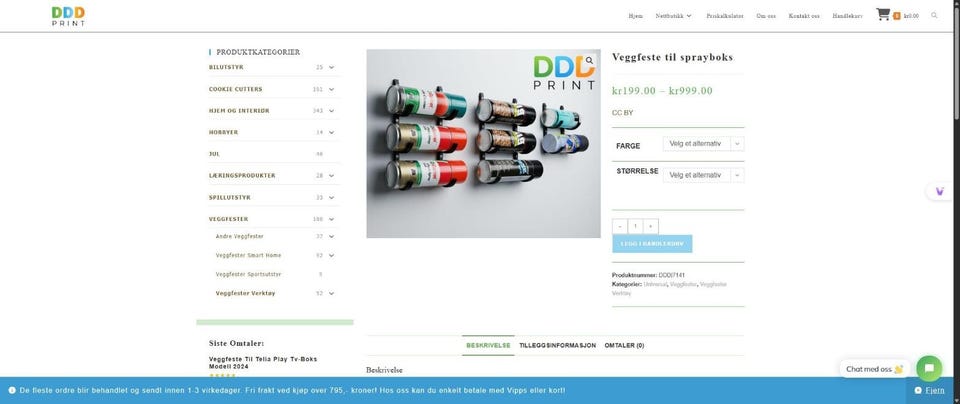Viewport: 960px width, 404px height.
Task: Open the Hjem og Interiør category link
Action: pyautogui.click(x=239, y=111)
